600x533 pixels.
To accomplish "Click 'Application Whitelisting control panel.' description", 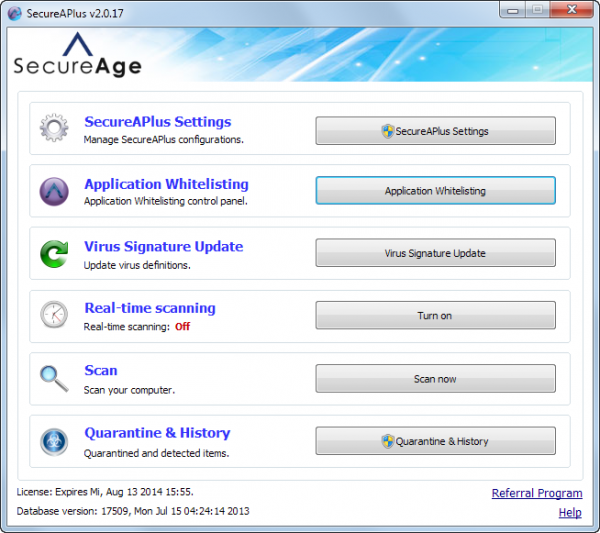I will click(x=166, y=201).
